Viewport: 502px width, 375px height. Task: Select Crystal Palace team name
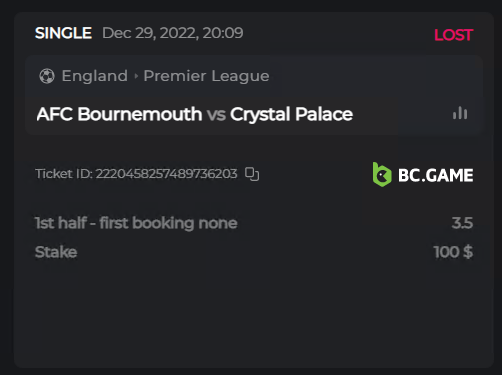291,115
